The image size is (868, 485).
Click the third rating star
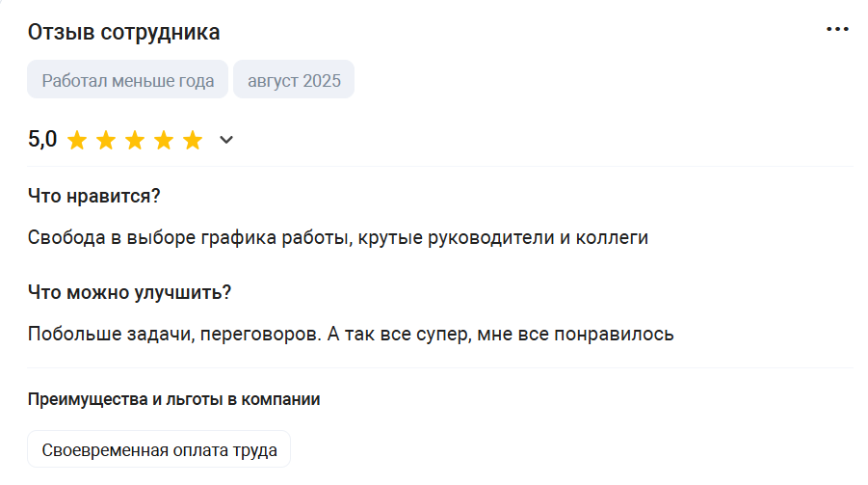(x=135, y=141)
